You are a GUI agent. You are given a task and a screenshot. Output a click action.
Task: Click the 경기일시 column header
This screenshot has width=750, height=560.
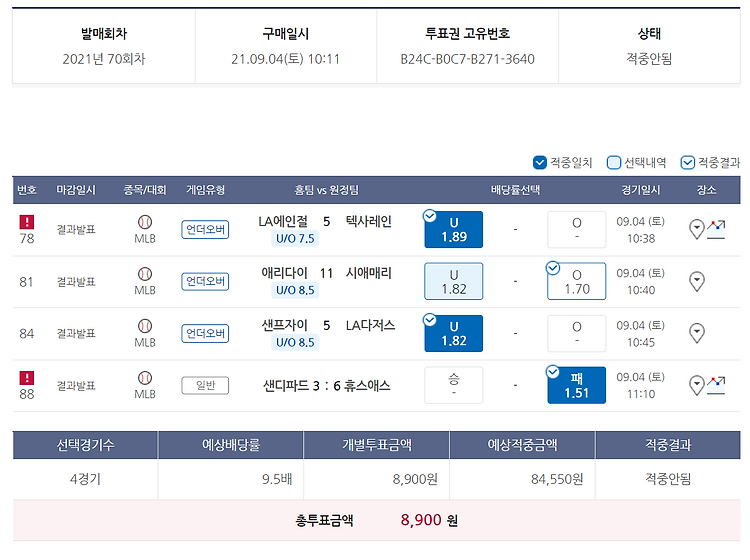point(640,190)
